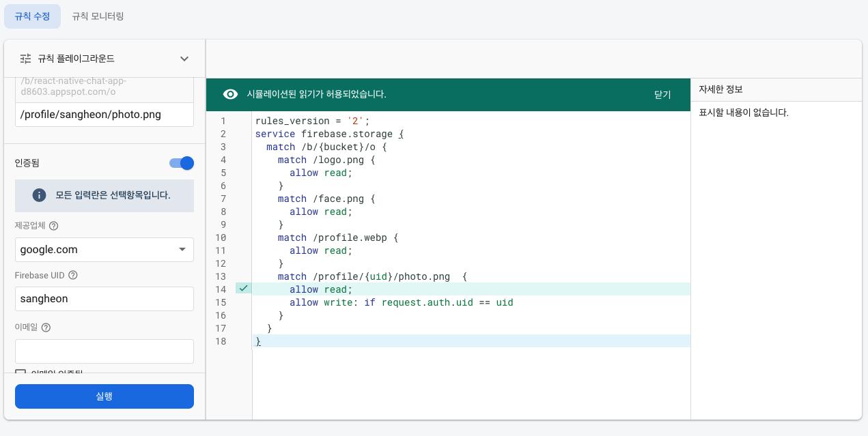Click the allow write: if request.auth.uid line
The image size is (868, 436).
point(401,302)
